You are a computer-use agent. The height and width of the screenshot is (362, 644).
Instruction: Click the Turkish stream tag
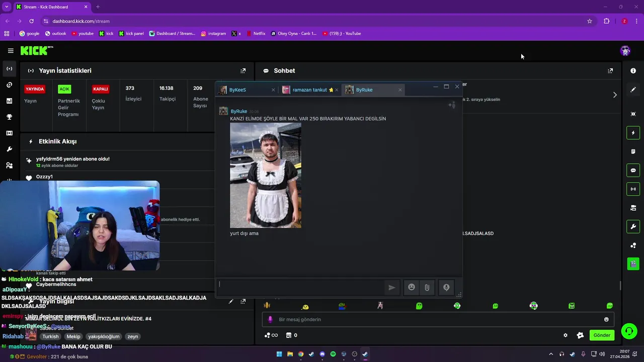(50, 337)
